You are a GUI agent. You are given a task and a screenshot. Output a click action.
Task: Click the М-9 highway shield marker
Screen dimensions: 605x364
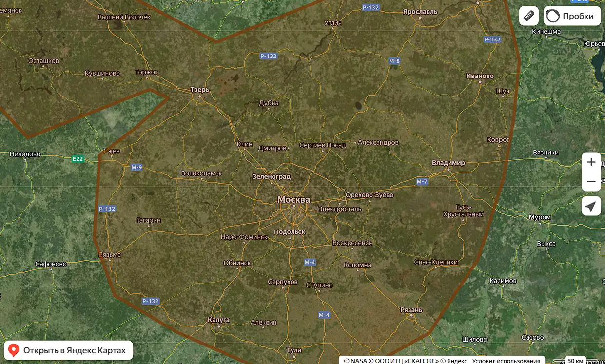137,167
